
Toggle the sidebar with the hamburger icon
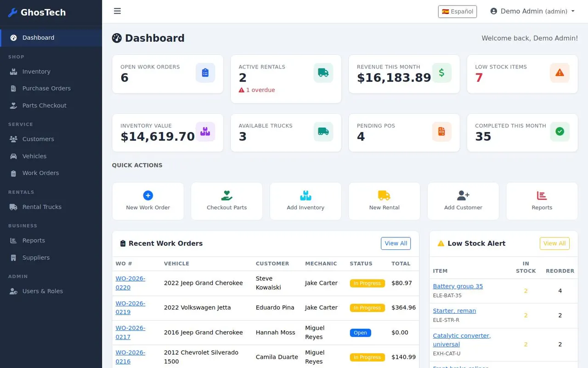tap(117, 11)
